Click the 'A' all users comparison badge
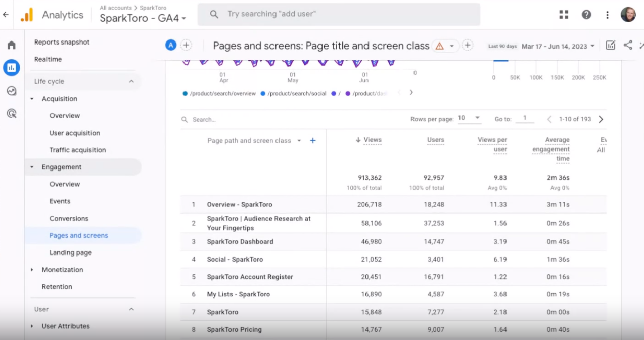644x340 pixels. (171, 45)
